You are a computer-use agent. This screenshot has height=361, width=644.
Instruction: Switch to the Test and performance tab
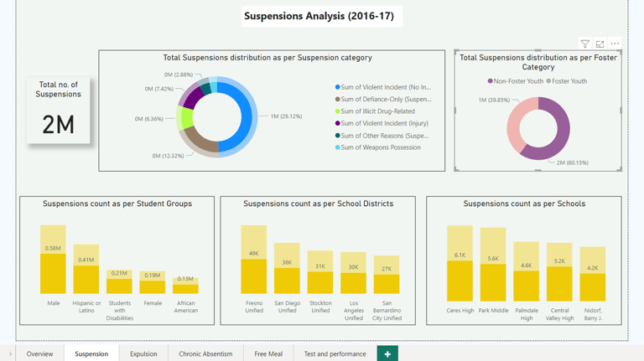(x=335, y=353)
